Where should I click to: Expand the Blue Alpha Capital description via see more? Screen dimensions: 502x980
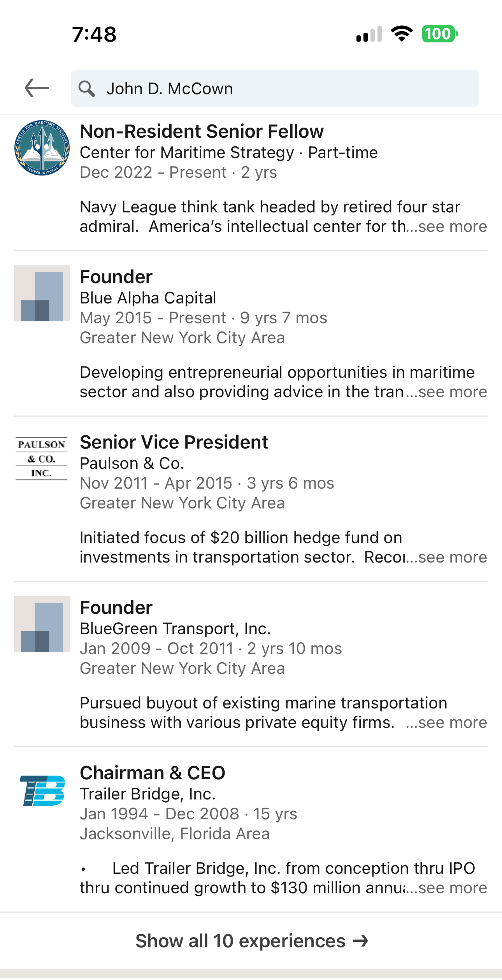click(x=452, y=392)
